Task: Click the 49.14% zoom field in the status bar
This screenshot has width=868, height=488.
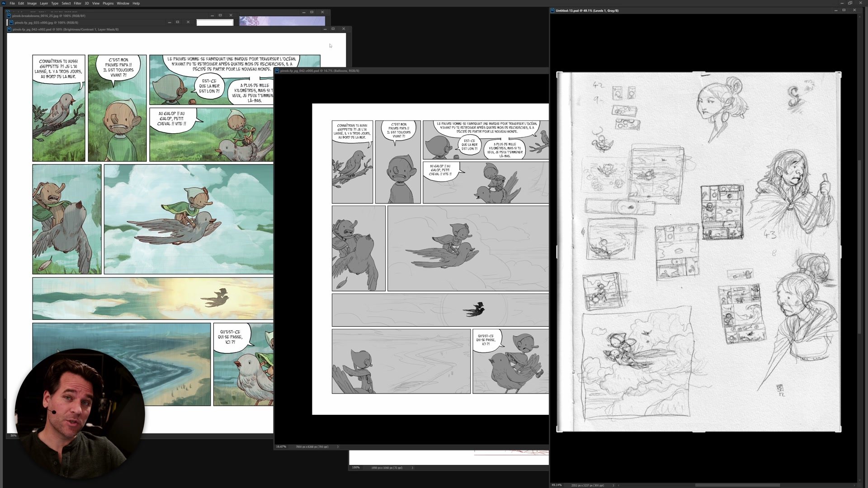Action: click(557, 485)
